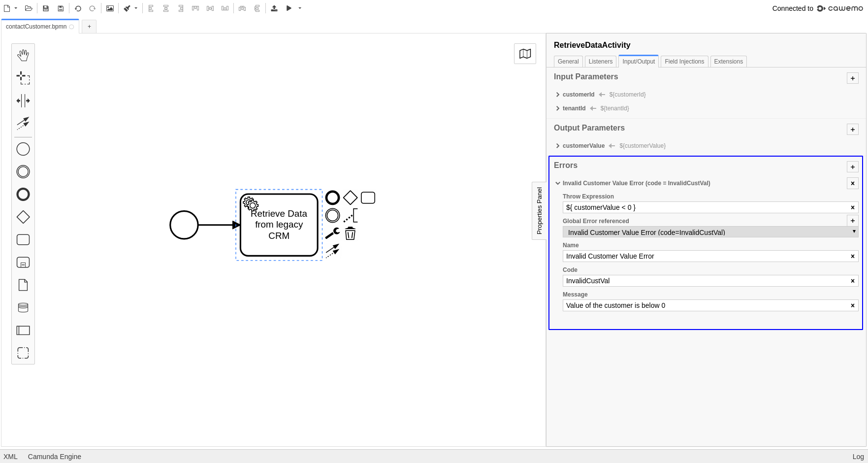Viewport: 868px width, 463px height.
Task: Select the Hand tool in the palette
Action: [x=23, y=55]
